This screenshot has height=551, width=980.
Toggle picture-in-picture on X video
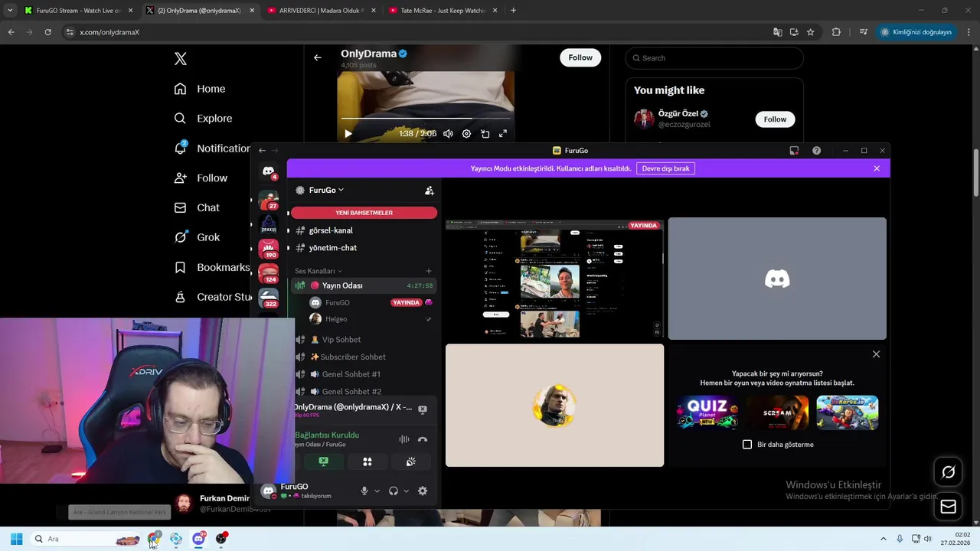click(485, 134)
